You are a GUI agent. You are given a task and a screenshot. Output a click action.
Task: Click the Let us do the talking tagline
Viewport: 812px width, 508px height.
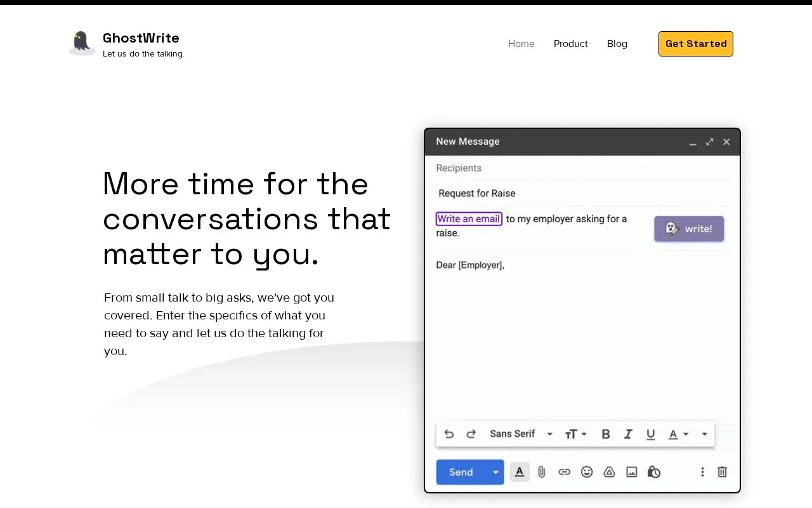[143, 54]
